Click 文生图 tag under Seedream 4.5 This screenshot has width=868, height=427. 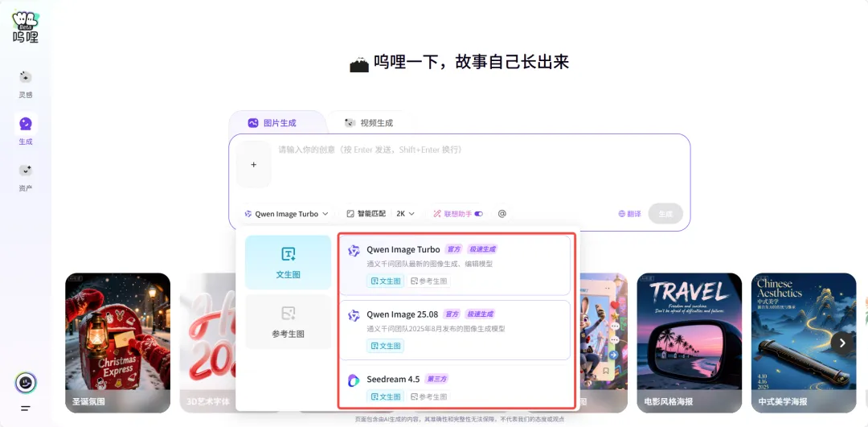coord(385,397)
